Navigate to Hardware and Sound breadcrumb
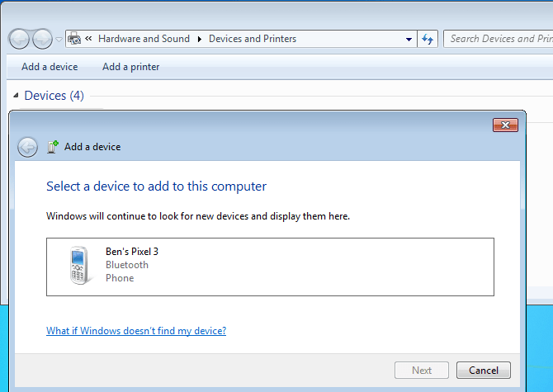Viewport: 553px width, 392px height. point(144,39)
